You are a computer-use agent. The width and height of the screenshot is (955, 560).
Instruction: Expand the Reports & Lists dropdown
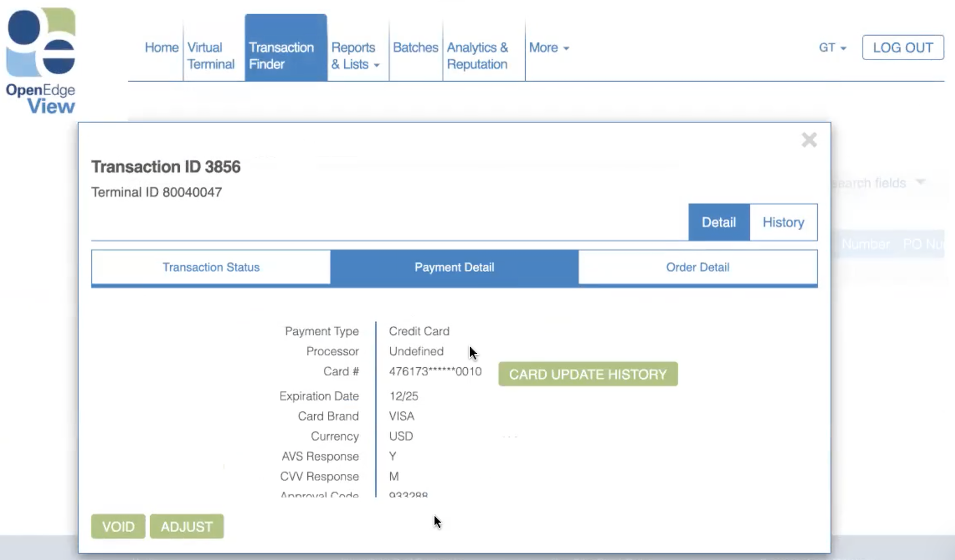[355, 56]
